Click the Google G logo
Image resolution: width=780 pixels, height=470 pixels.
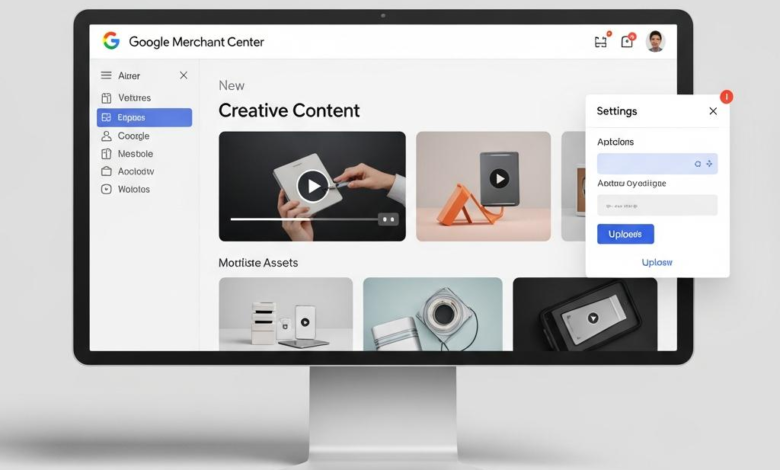(x=111, y=41)
